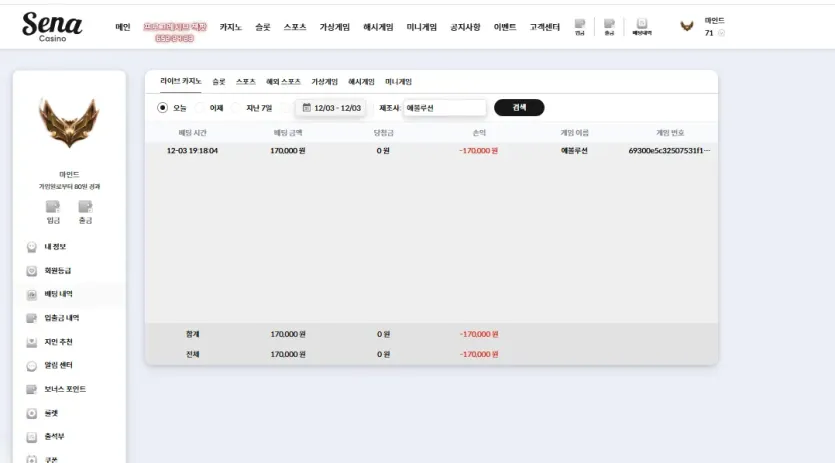This screenshot has width=835, height=463.
Task: Click the 출금 withdrawal icon in sidebar
Action: [85, 212]
